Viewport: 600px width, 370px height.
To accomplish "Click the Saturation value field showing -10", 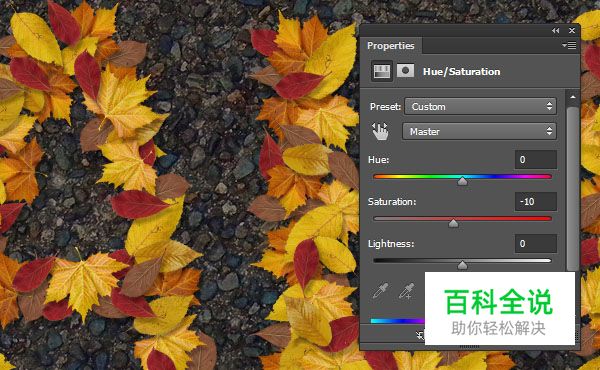I will point(535,202).
